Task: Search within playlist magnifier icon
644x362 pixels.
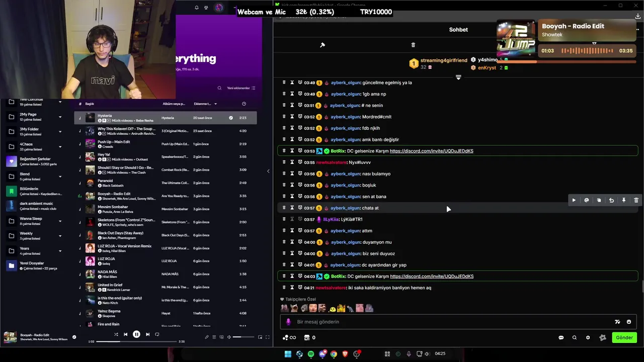Action: click(x=219, y=88)
